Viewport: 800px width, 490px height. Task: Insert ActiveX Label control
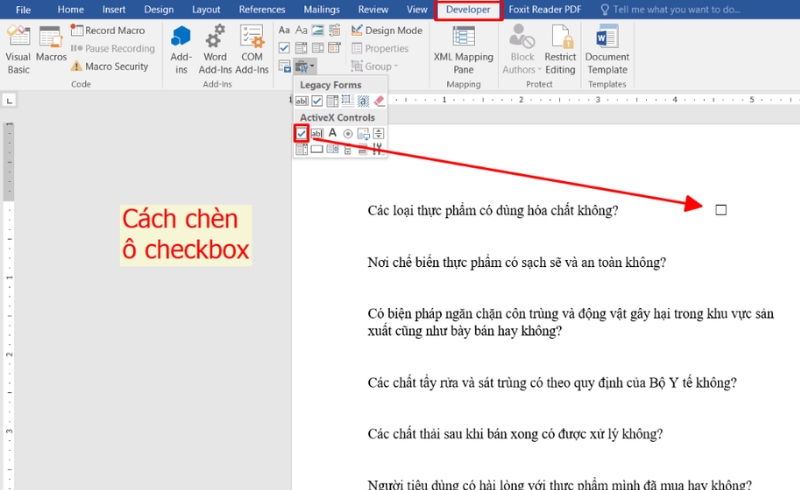click(x=333, y=133)
